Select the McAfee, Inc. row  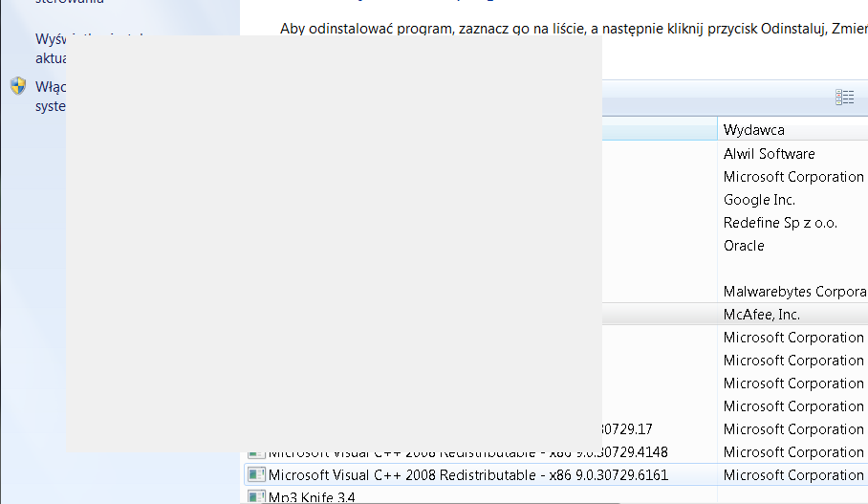point(735,315)
